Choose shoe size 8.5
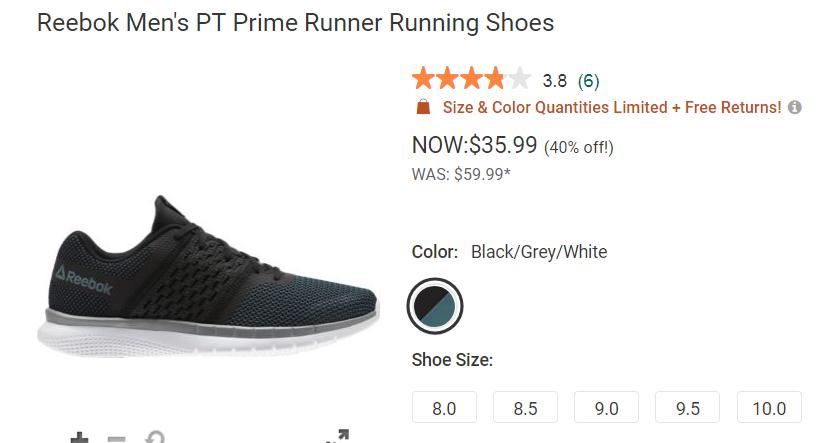 pyautogui.click(x=525, y=408)
